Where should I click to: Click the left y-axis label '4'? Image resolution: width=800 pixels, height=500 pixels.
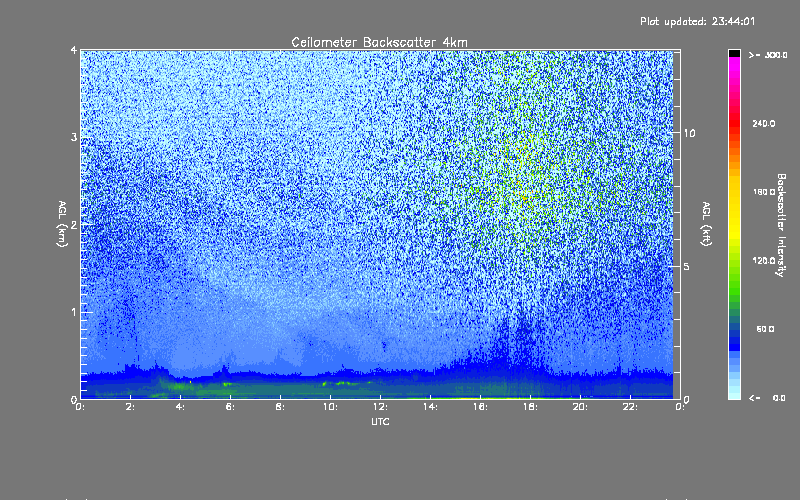click(74, 50)
